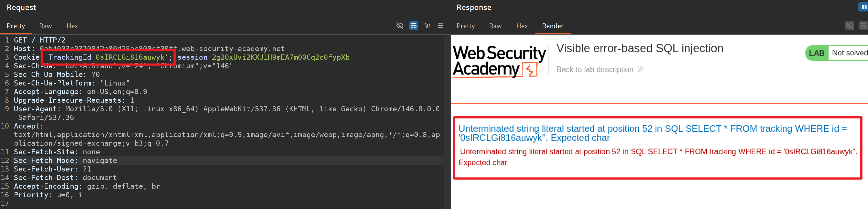Image resolution: width=868 pixels, height=209 pixels.
Task: Click the word wrap icon in Response panel
Action: click(x=863, y=26)
